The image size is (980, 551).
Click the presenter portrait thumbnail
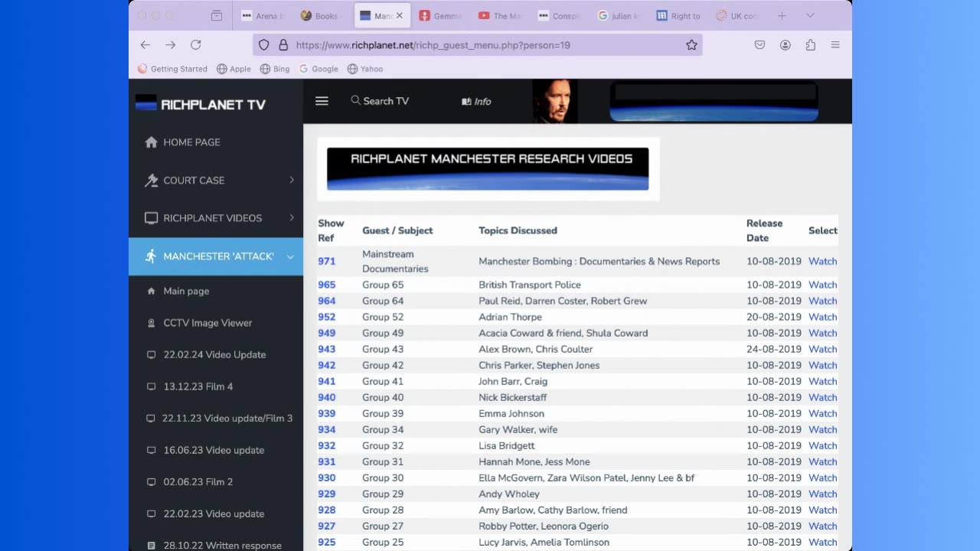(x=555, y=101)
